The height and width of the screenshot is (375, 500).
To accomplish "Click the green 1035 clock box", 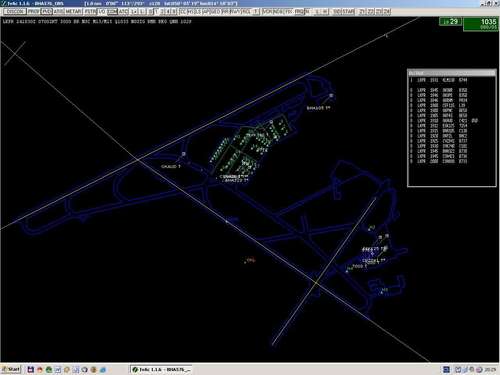I will pyautogui.click(x=481, y=24).
